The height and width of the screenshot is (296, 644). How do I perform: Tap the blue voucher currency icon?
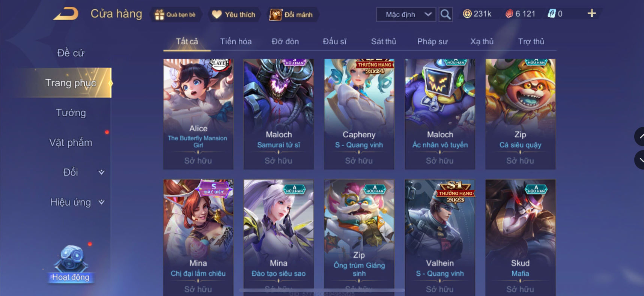coord(551,14)
